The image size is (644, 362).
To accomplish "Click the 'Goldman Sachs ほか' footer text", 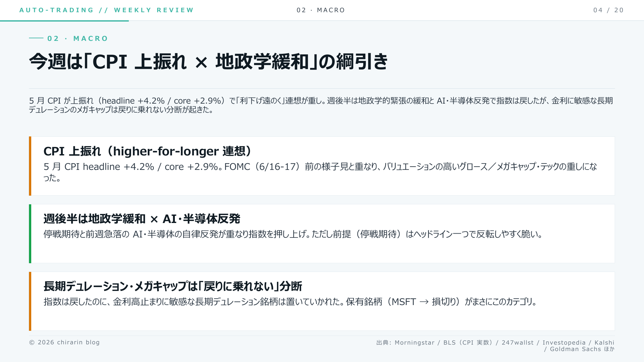I will pos(582,349).
